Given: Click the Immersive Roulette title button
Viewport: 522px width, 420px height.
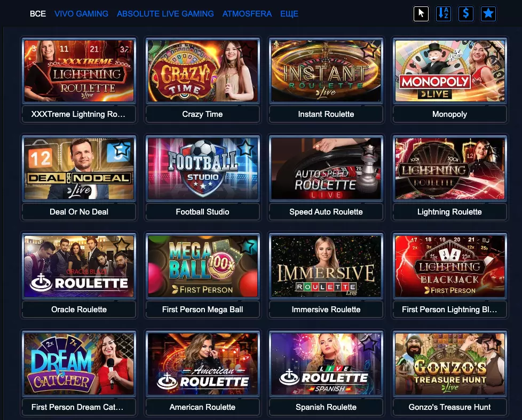Looking at the screenshot, I should click(x=326, y=310).
